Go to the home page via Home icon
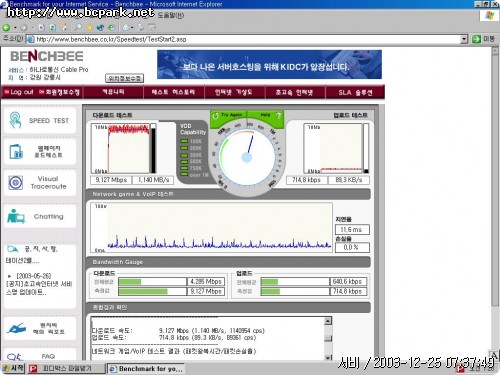This screenshot has width=500, height=375. tap(64, 27)
